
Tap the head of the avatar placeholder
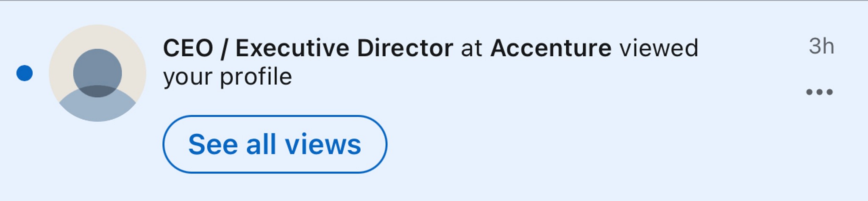coord(97,73)
